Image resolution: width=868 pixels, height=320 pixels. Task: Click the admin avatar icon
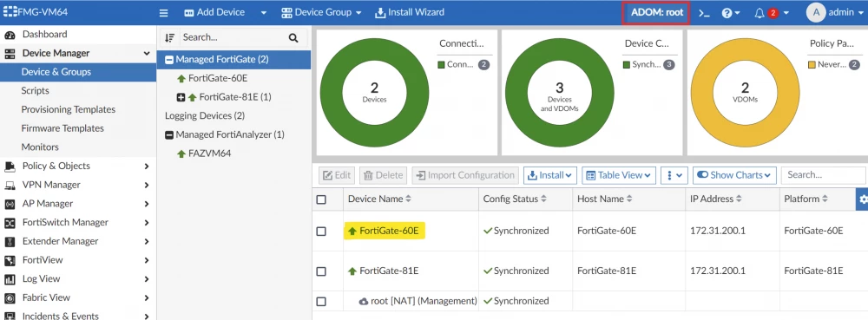click(x=816, y=12)
